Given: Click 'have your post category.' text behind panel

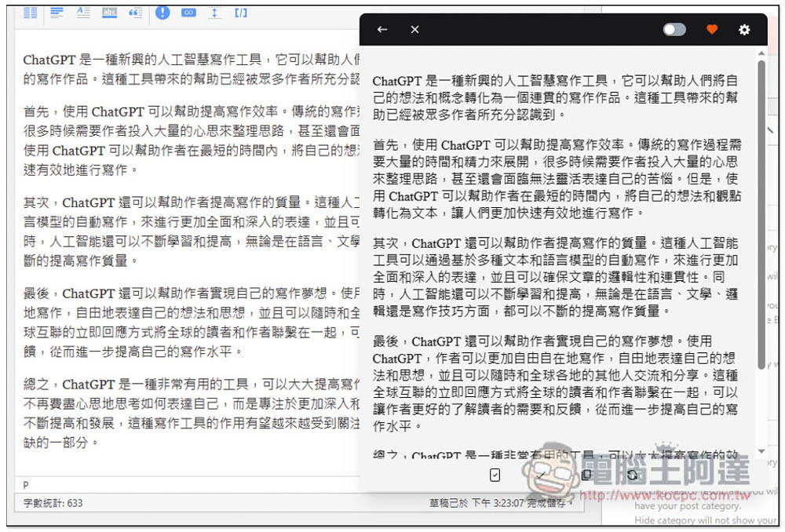Looking at the screenshot, I should pos(688,506).
